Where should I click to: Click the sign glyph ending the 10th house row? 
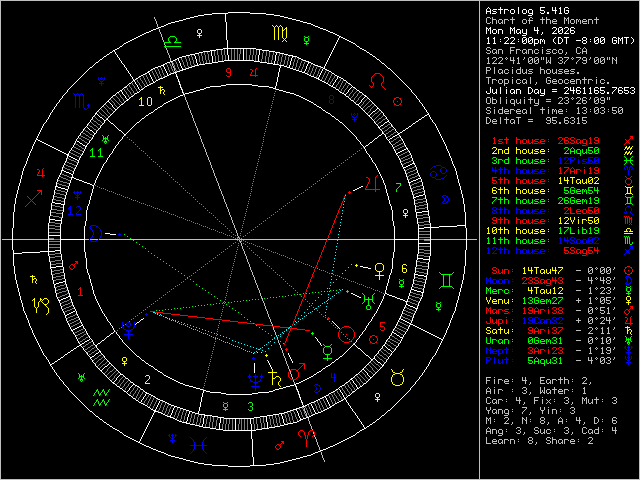click(x=629, y=231)
